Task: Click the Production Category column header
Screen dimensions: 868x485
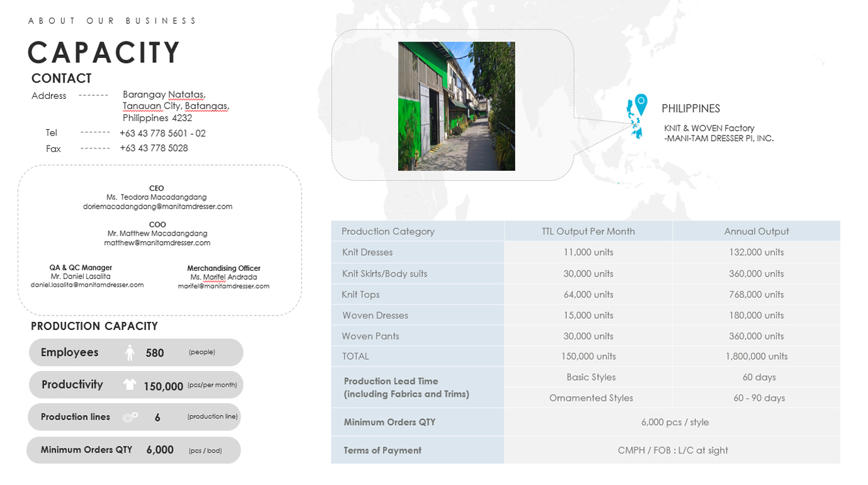Action: 388,231
